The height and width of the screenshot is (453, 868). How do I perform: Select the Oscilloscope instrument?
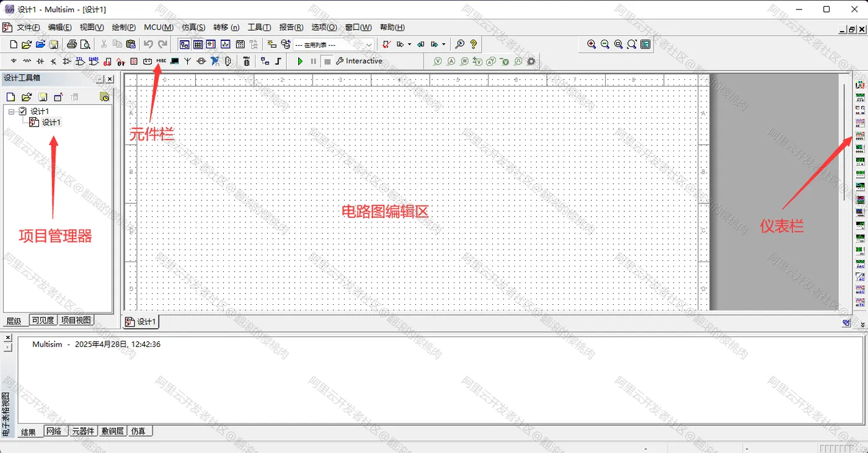(860, 123)
